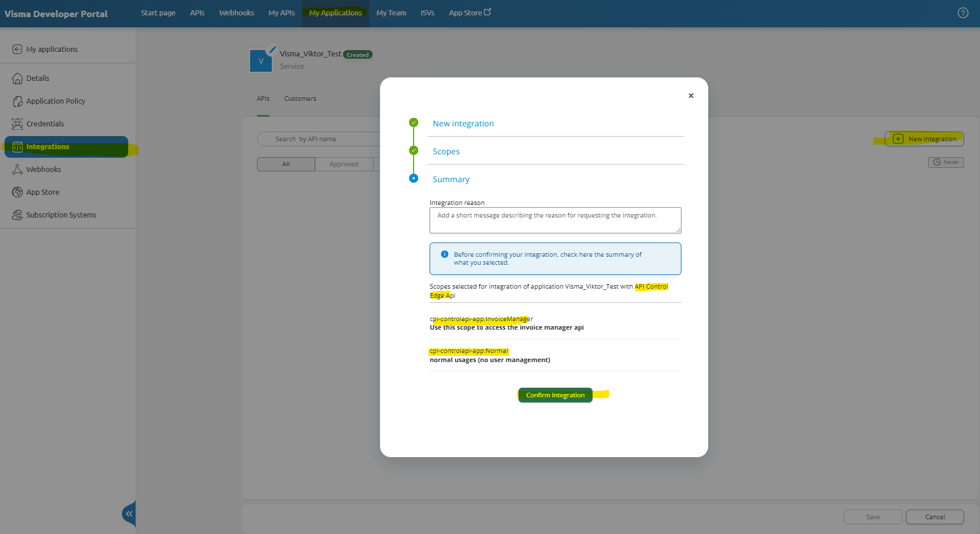980x534 pixels.
Task: Open the My applications sidebar link
Action: pos(52,50)
